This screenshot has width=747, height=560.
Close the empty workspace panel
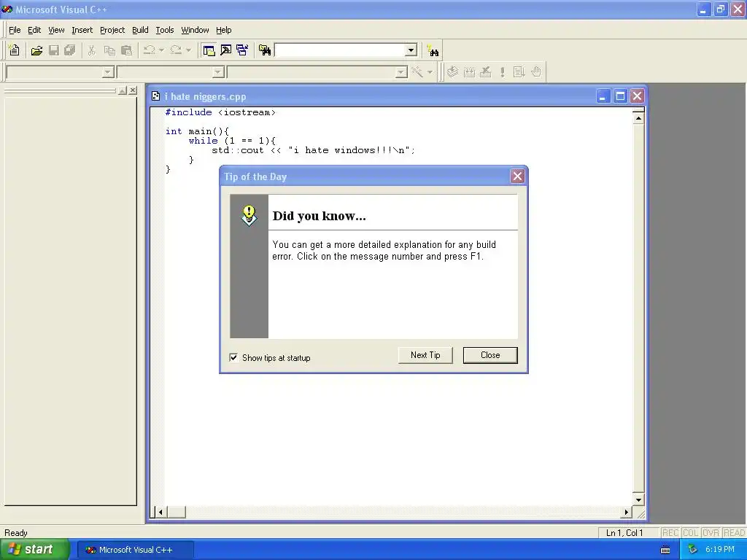(x=133, y=90)
